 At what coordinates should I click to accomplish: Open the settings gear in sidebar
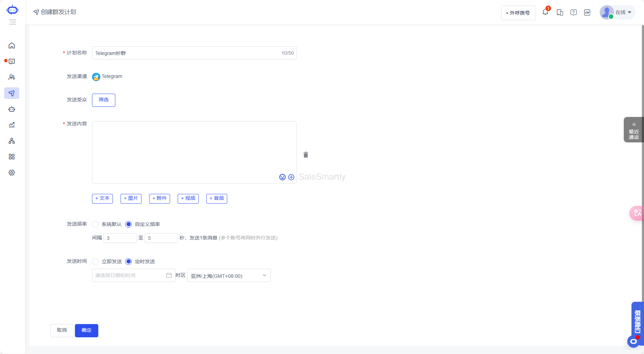[12, 173]
